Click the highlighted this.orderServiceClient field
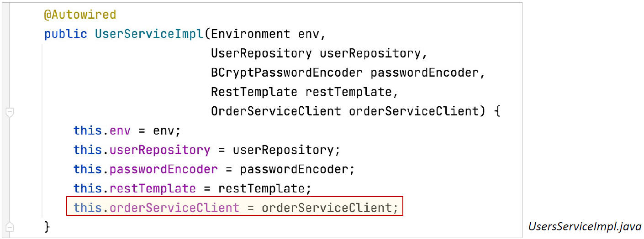 coord(157,208)
